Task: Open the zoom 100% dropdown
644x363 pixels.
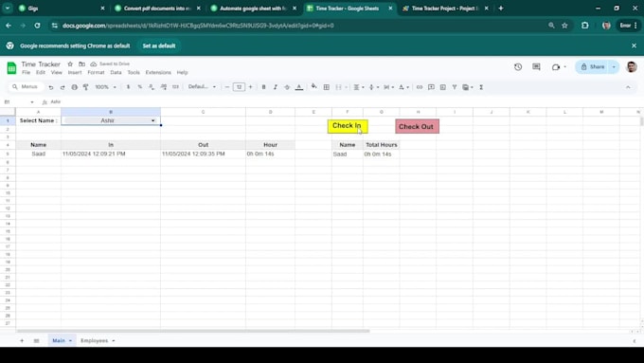Action: coord(105,87)
